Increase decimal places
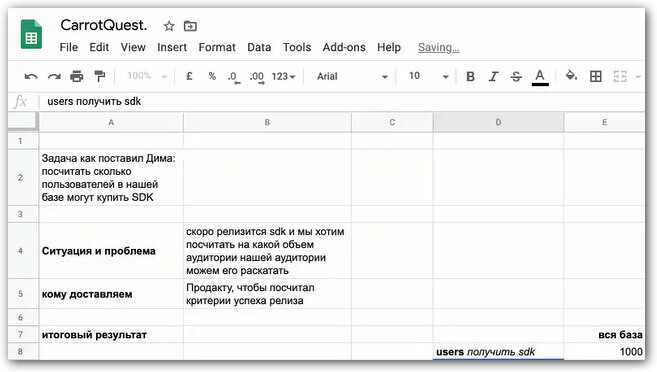 [x=257, y=77]
